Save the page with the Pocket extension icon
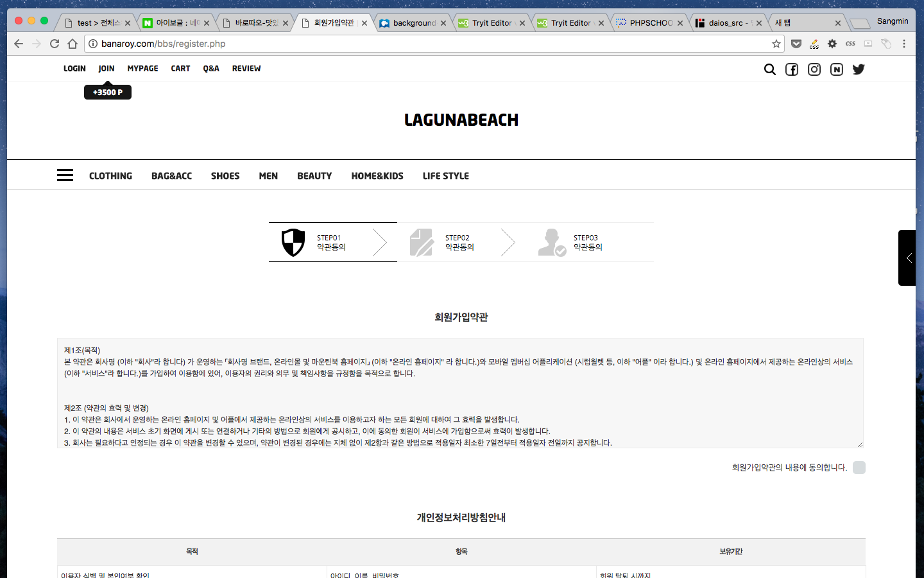The width and height of the screenshot is (924, 578). tap(796, 44)
